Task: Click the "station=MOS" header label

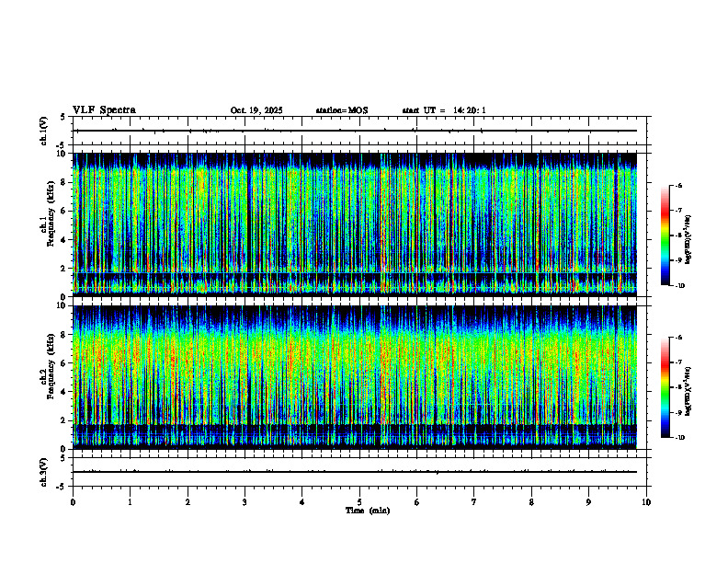Action: click(342, 110)
